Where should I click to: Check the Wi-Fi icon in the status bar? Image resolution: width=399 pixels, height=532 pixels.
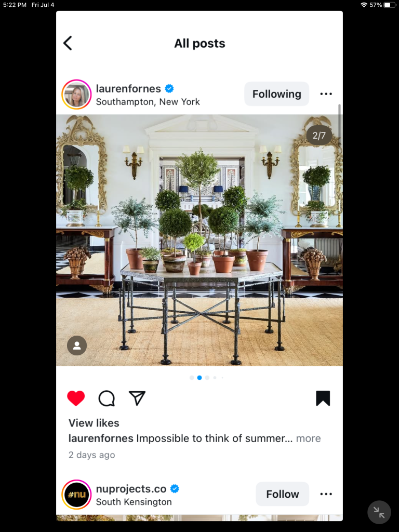tap(363, 5)
